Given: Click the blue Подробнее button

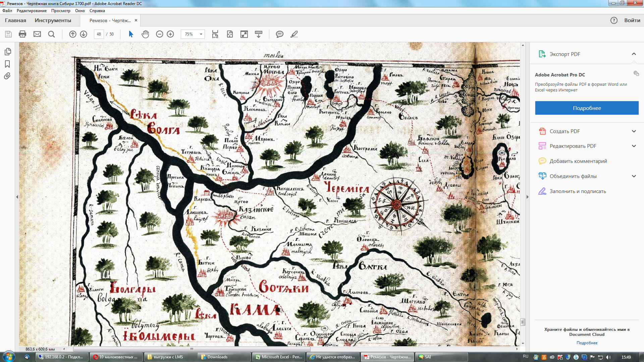Looking at the screenshot, I should 587,108.
